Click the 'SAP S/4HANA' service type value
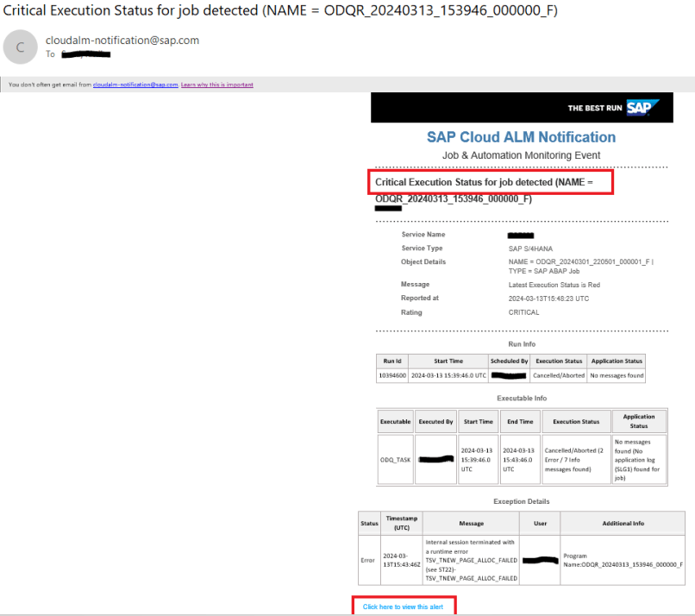The height and width of the screenshot is (616, 695). (x=530, y=248)
